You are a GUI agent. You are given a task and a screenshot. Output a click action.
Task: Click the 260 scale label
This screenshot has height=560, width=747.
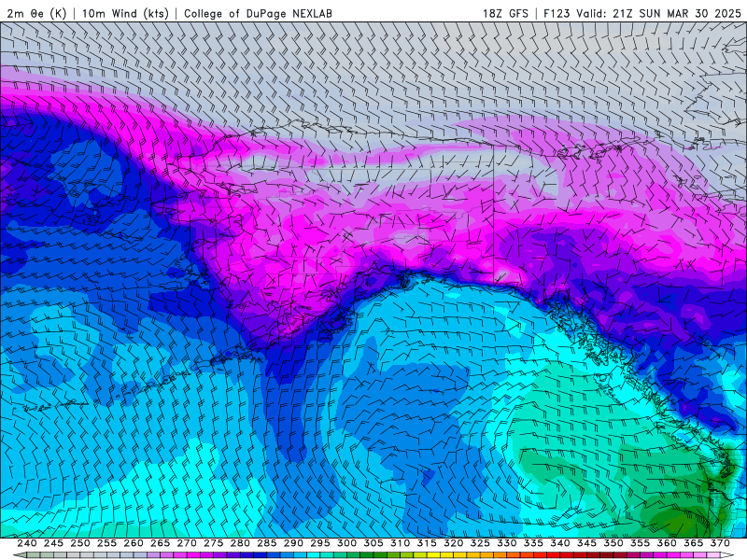tap(134, 543)
